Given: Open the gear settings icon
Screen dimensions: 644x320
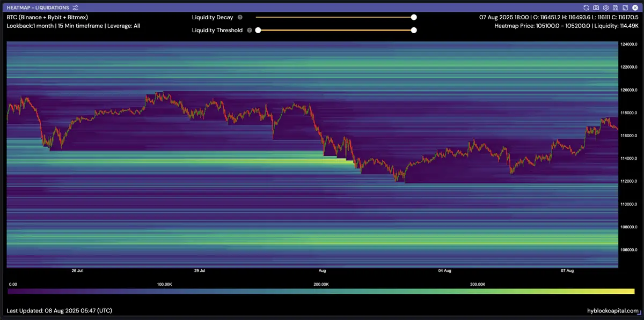Looking at the screenshot, I should point(605,8).
